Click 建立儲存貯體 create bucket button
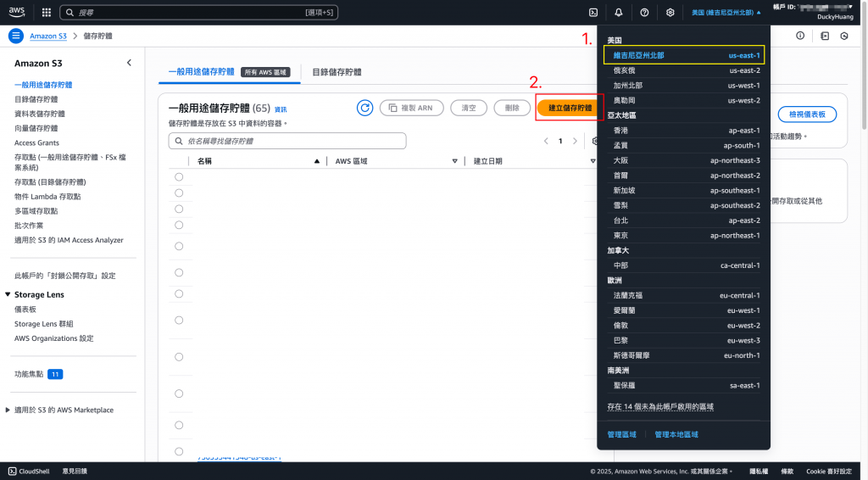 [x=569, y=108]
